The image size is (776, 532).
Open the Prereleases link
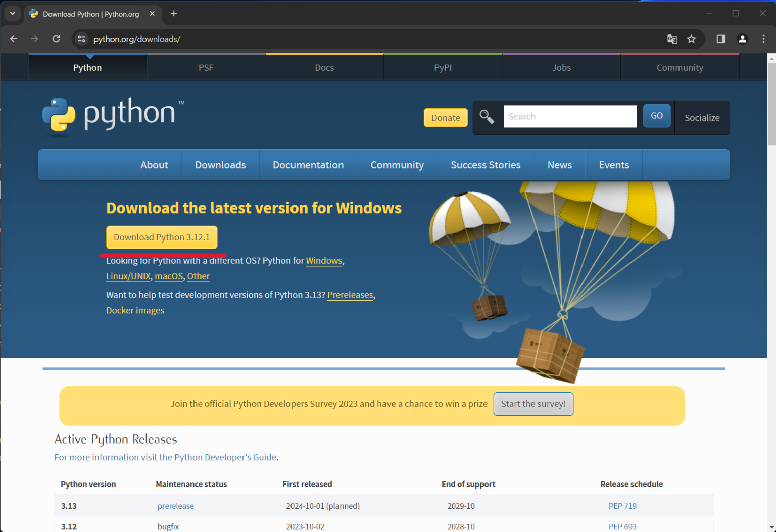click(x=350, y=295)
